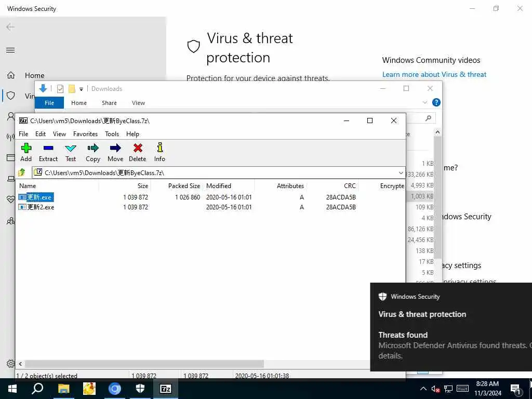Open Learn more about Virus & threat link
The height and width of the screenshot is (399, 532).
[x=434, y=75]
